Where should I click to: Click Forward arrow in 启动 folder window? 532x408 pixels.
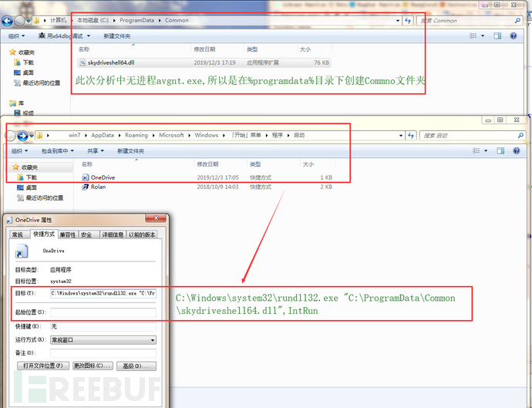[x=22, y=136]
